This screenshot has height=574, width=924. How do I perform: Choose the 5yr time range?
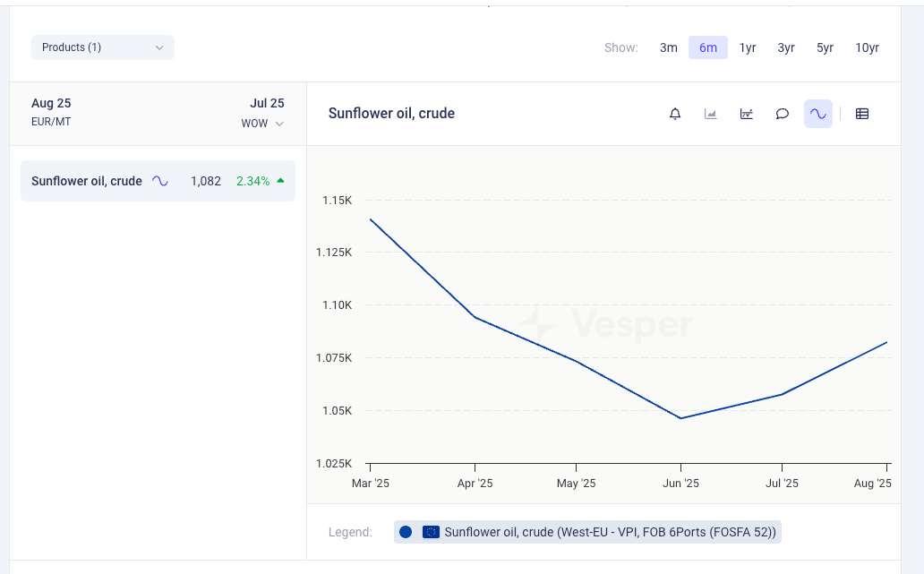coord(826,47)
